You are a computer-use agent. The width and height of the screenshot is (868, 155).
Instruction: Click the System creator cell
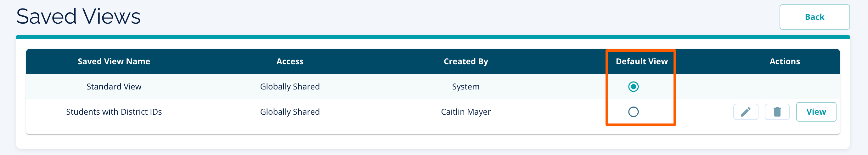[x=466, y=87]
